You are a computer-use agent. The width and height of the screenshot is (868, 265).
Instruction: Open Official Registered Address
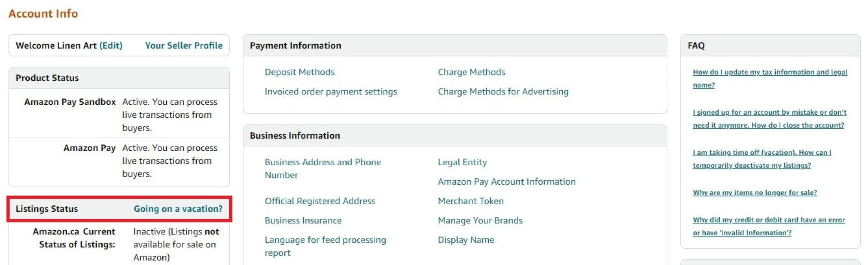[x=320, y=201]
